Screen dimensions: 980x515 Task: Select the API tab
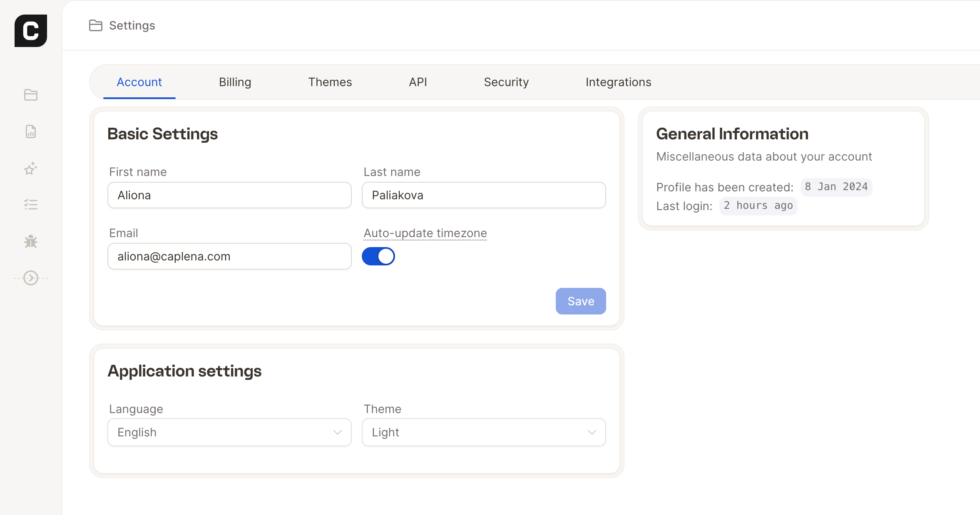coord(418,82)
